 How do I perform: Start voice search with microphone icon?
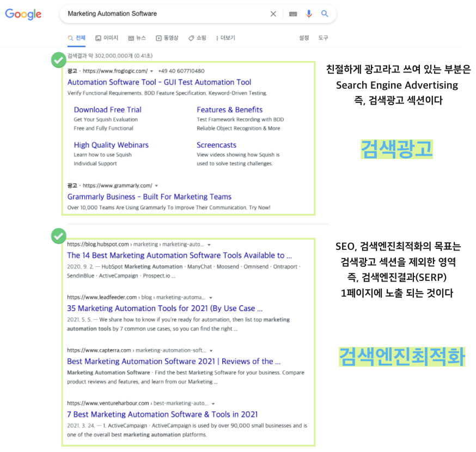(x=309, y=14)
